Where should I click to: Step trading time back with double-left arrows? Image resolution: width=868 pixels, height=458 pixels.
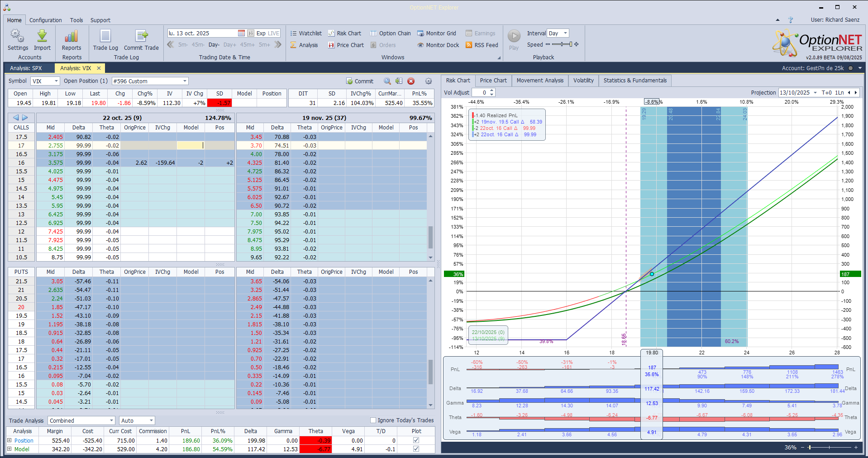[171, 44]
